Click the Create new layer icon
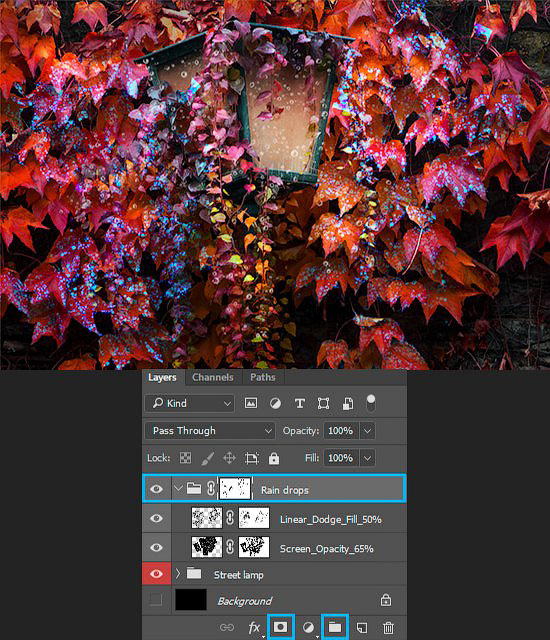The image size is (550, 640). [x=361, y=627]
